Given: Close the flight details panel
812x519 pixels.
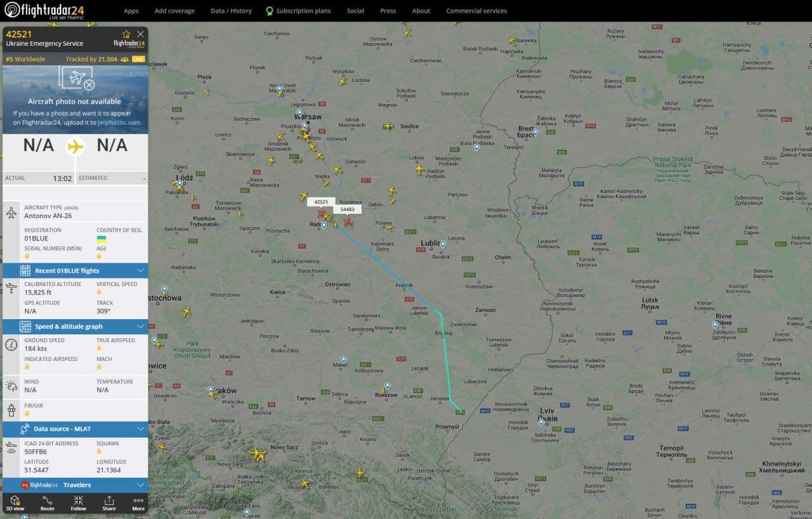Looking at the screenshot, I should [x=140, y=34].
